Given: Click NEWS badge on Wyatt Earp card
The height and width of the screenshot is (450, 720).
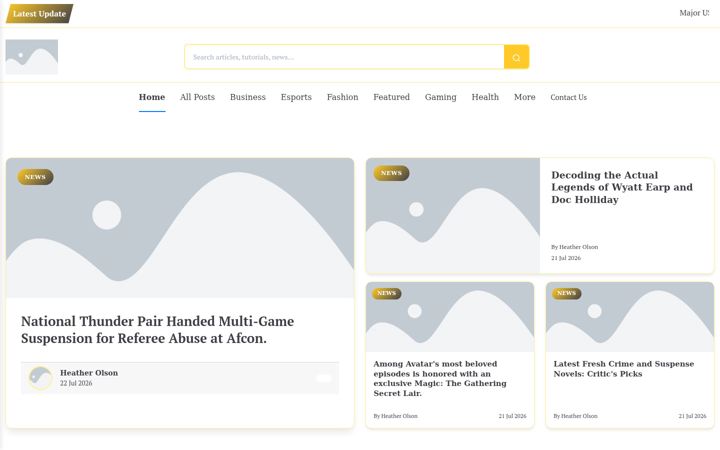Looking at the screenshot, I should 391,173.
